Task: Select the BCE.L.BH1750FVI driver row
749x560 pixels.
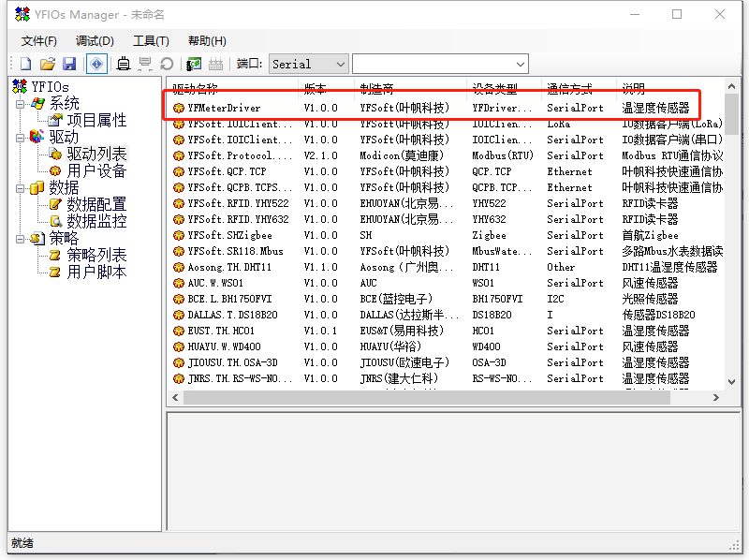Action: point(447,299)
